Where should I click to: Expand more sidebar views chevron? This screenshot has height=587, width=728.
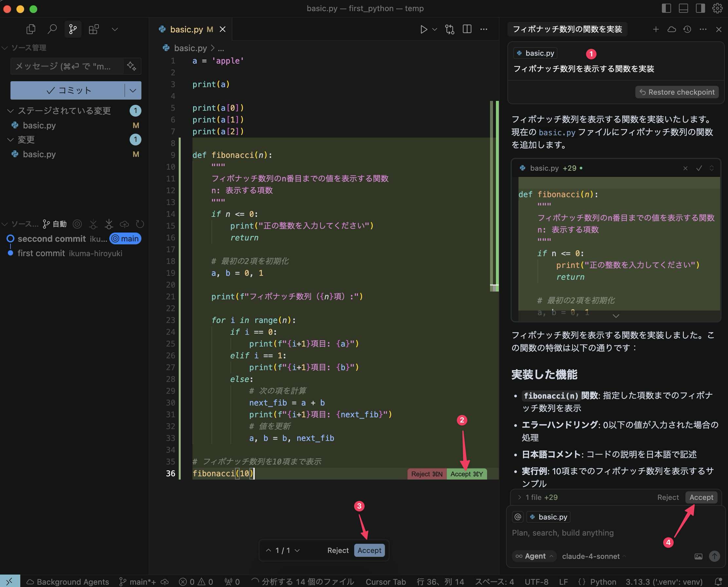coord(115,29)
